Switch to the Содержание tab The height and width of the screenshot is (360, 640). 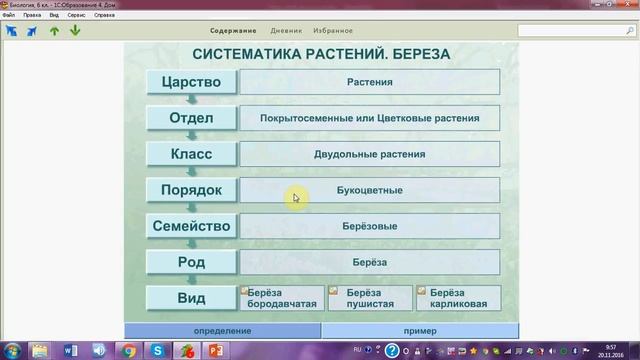tap(233, 31)
